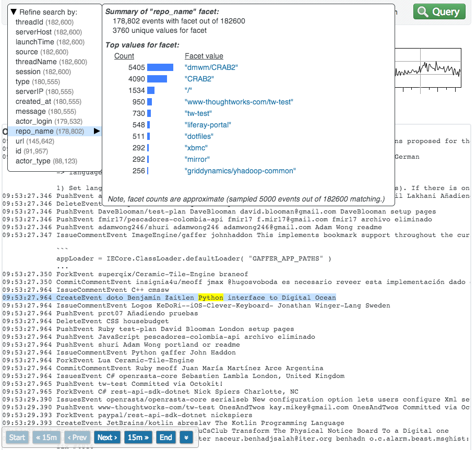Select the ForkEvent Lua Ceramic-Tile-Engine line
The image size is (476, 450).
pos(98,360)
